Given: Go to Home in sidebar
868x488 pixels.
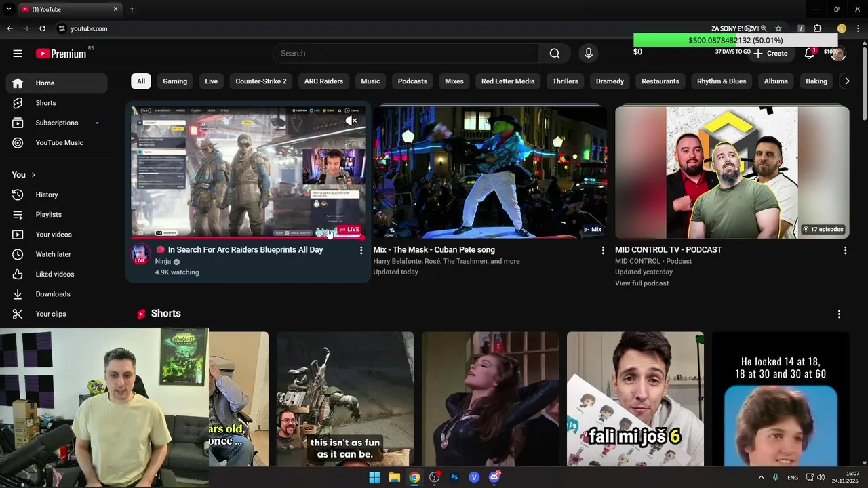Looking at the screenshot, I should click(57, 83).
